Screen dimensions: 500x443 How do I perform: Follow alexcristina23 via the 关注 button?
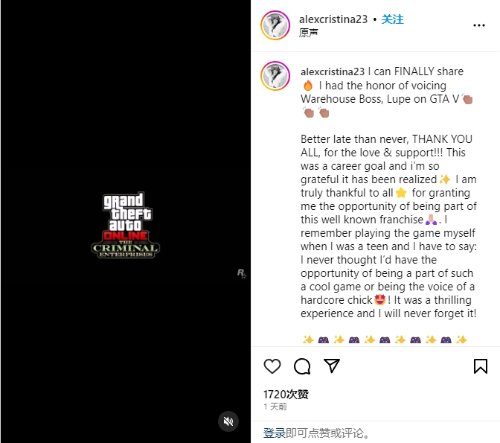[392, 19]
